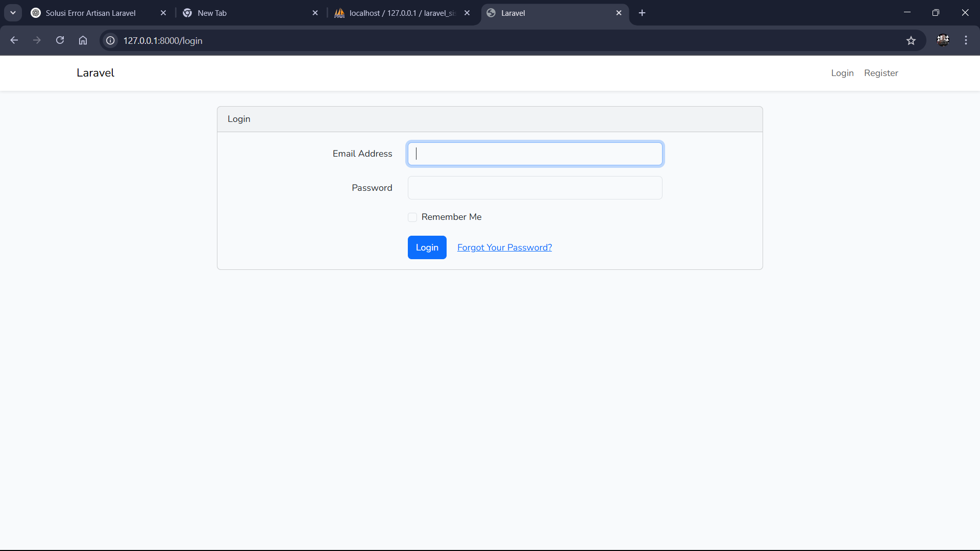Screen dimensions: 980x551
Task: Click the browser back arrow
Action: [x=14, y=40]
